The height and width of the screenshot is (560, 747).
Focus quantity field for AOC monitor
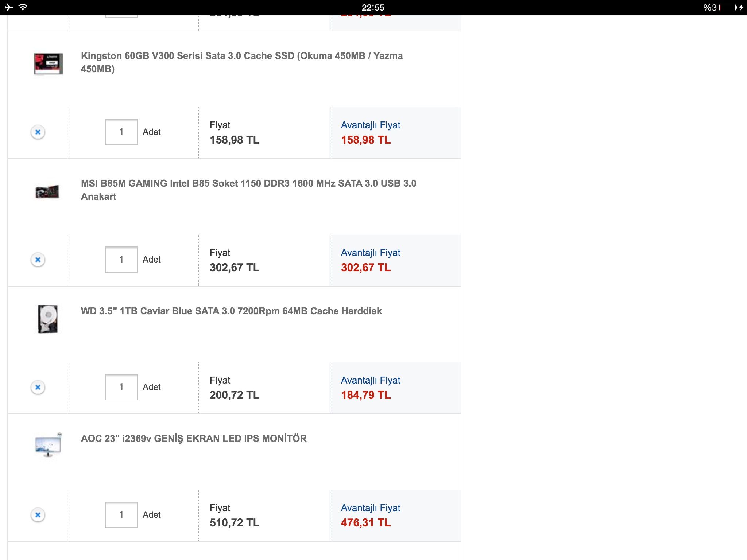pos(121,515)
